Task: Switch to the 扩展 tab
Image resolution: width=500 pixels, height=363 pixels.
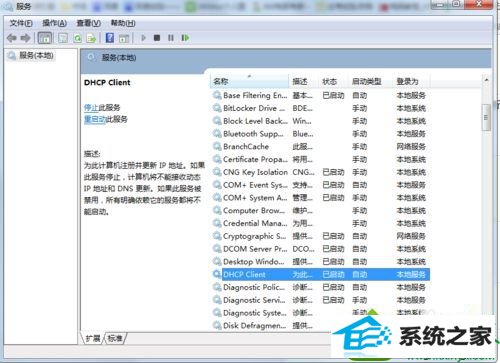Action: pyautogui.click(x=93, y=338)
